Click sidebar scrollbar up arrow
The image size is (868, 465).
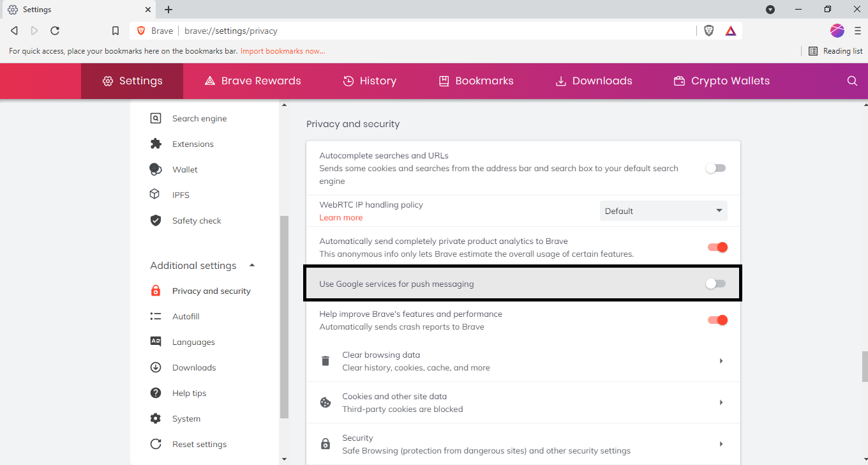coord(285,104)
